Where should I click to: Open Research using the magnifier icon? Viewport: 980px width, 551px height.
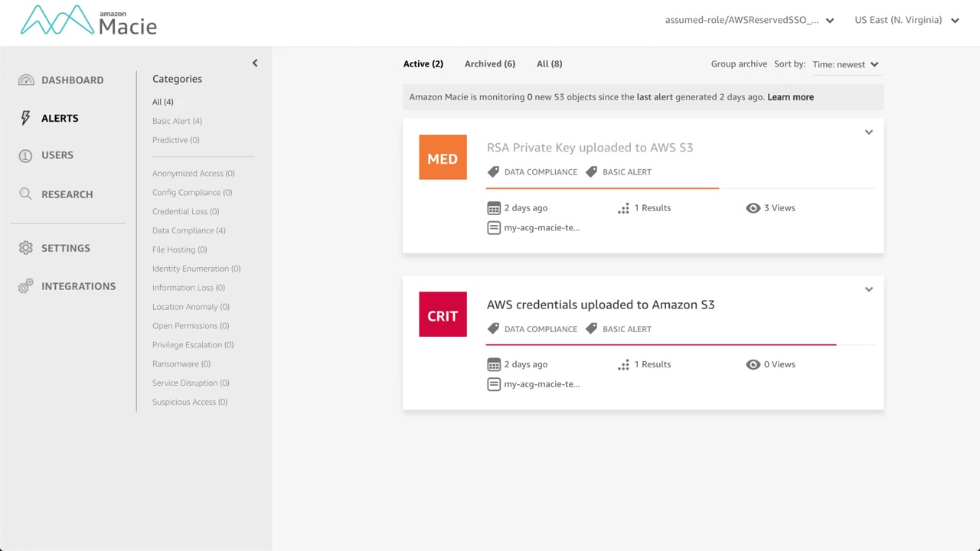(x=26, y=194)
